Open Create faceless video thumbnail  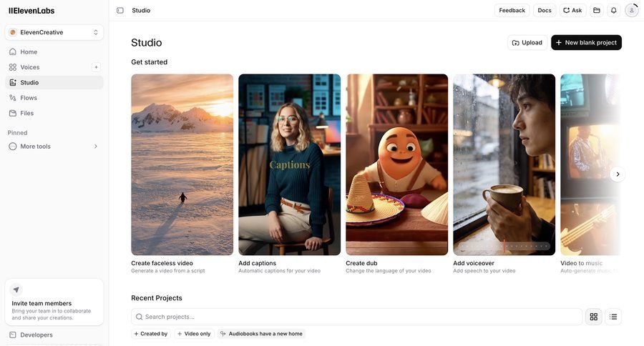click(182, 164)
